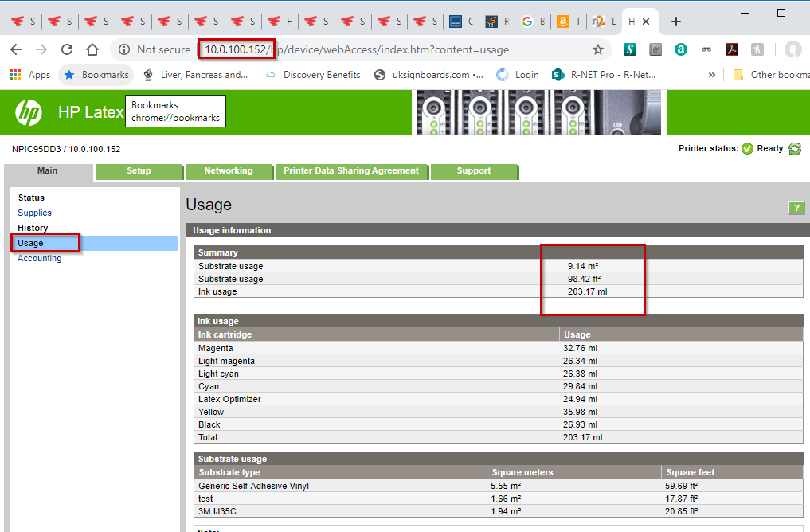Click the Not secure site info icon
810x532 pixels.
[124, 49]
